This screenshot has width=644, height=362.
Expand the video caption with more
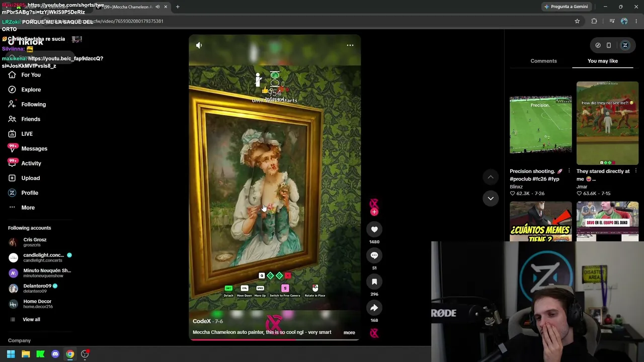349,332
